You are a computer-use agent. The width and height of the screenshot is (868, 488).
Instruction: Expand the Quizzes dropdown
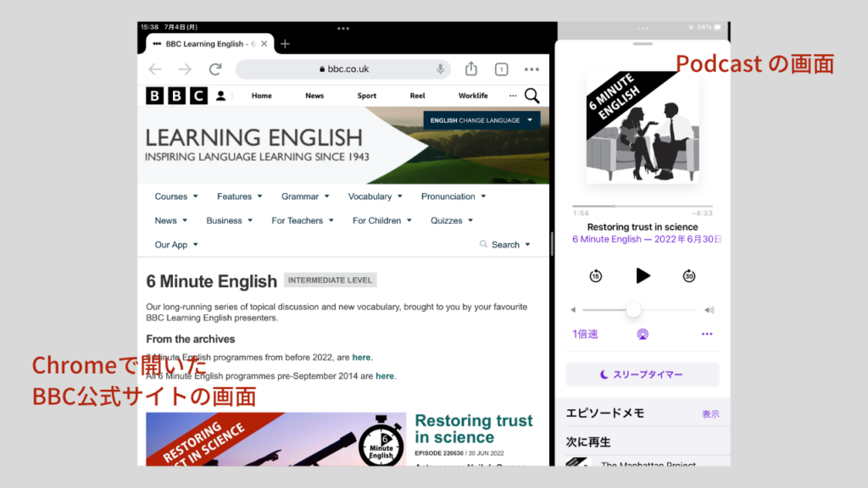pyautogui.click(x=453, y=220)
